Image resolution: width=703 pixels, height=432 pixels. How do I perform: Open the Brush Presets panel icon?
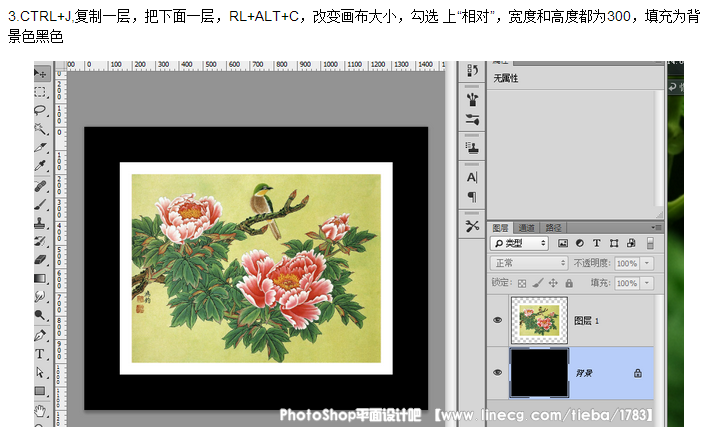pyautogui.click(x=472, y=99)
